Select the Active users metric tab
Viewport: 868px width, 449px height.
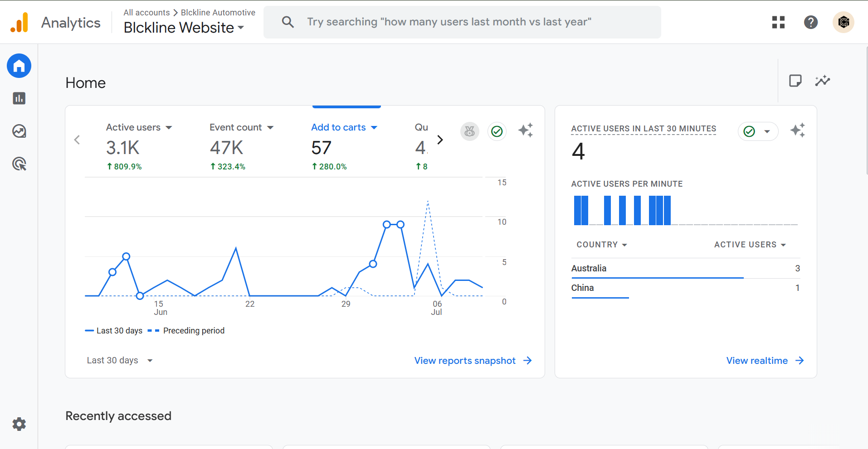tap(139, 127)
